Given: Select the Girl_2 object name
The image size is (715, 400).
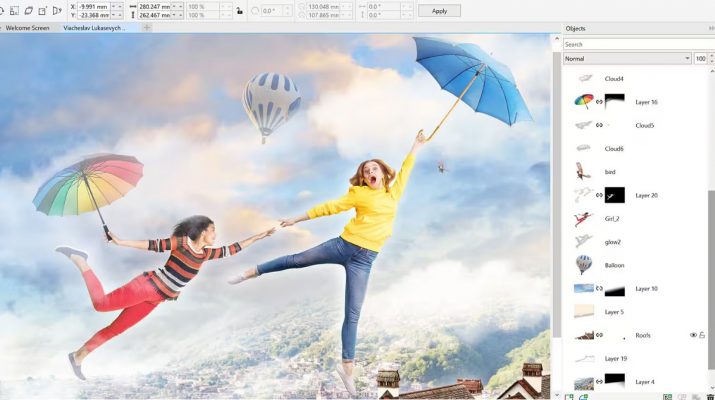Looking at the screenshot, I should (x=612, y=218).
